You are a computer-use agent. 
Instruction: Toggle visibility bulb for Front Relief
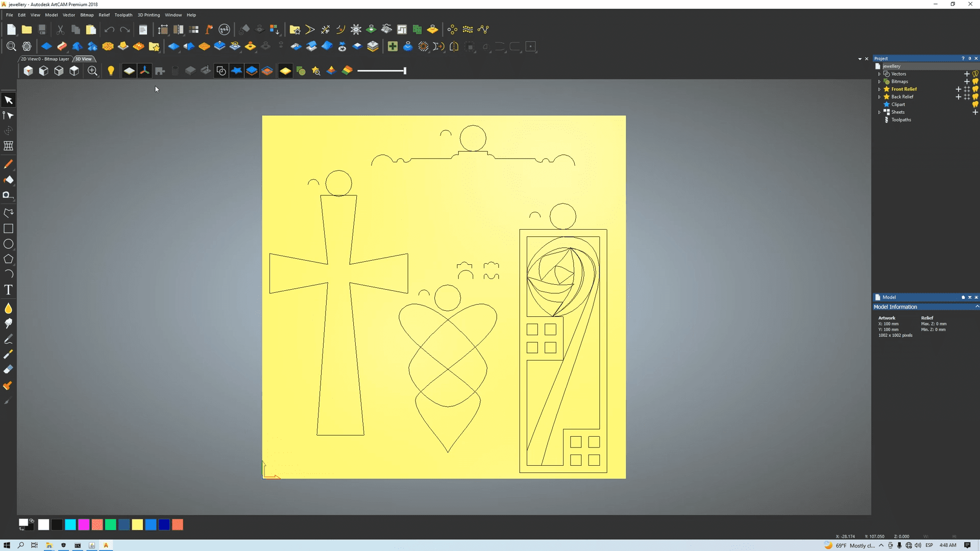click(975, 89)
